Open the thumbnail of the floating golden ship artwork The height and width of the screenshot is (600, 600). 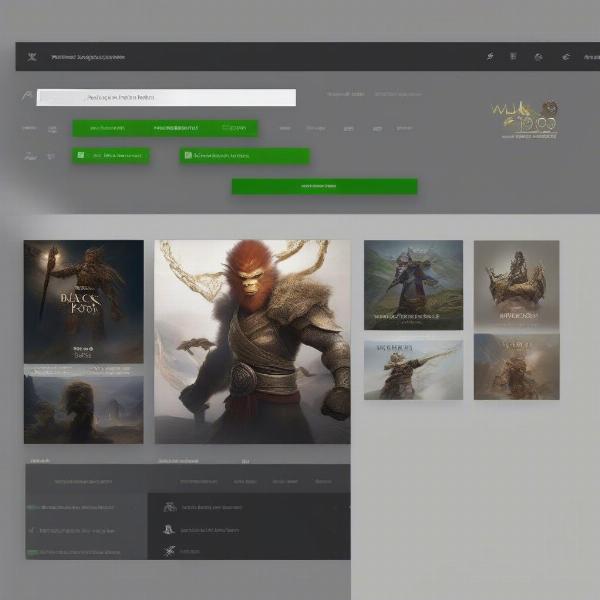click(517, 285)
